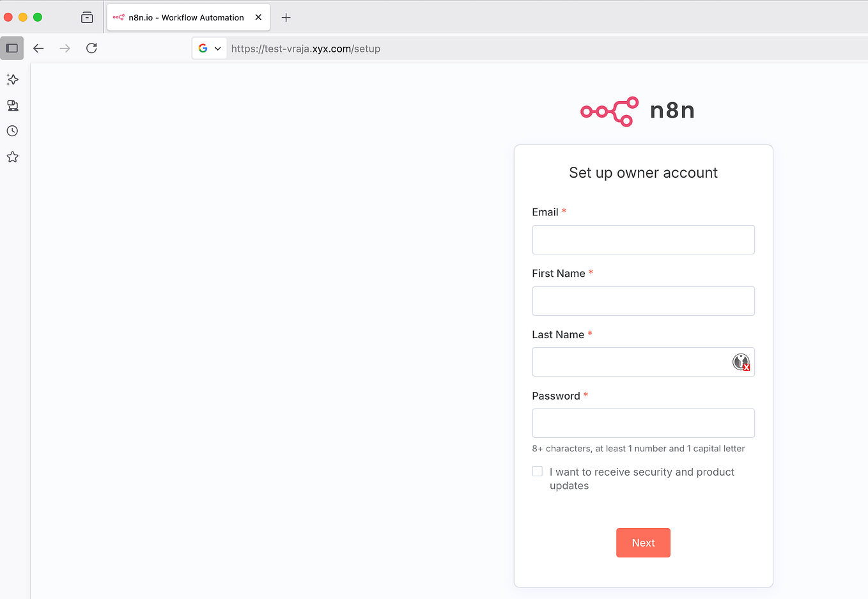Toggle the sidebar panel icon
This screenshot has width=868, height=599.
(x=12, y=48)
